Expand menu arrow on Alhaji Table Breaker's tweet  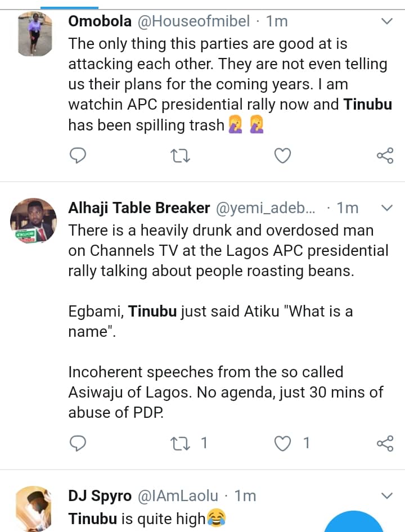(x=387, y=208)
